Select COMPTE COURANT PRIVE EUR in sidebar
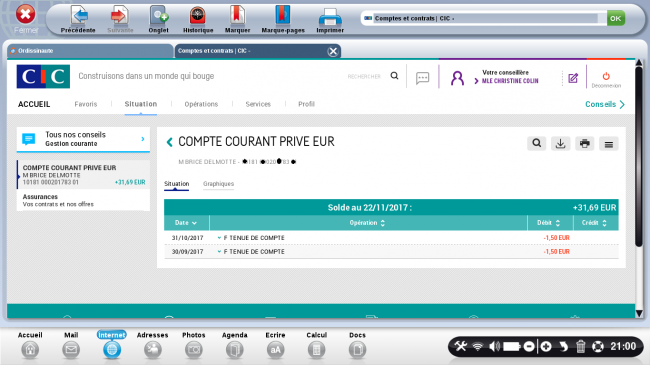Viewport: 650px width, 365px height. 83,175
